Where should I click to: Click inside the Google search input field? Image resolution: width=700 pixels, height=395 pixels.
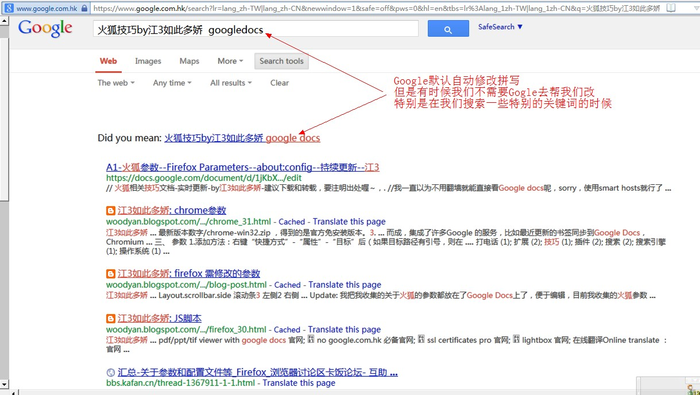point(256,29)
